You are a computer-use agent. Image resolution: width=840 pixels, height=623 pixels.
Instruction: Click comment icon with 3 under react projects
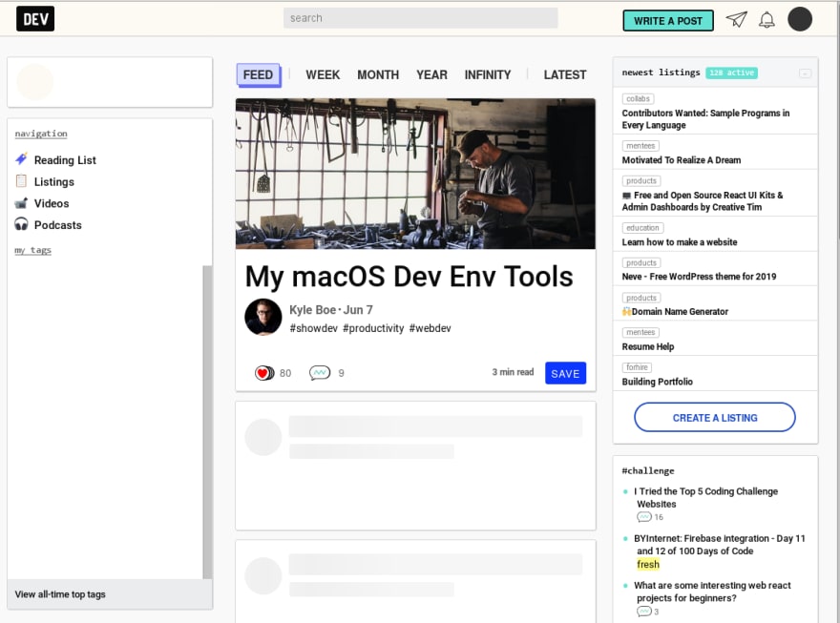(644, 612)
